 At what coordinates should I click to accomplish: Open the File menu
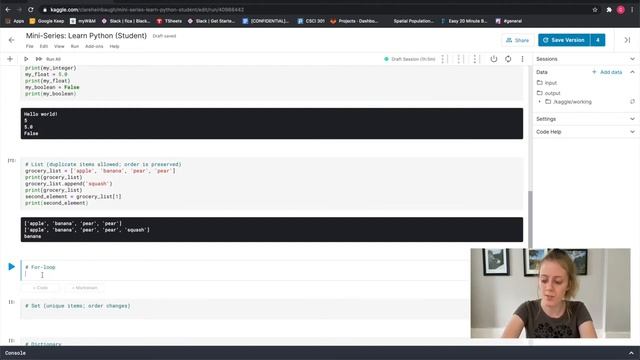pos(30,46)
